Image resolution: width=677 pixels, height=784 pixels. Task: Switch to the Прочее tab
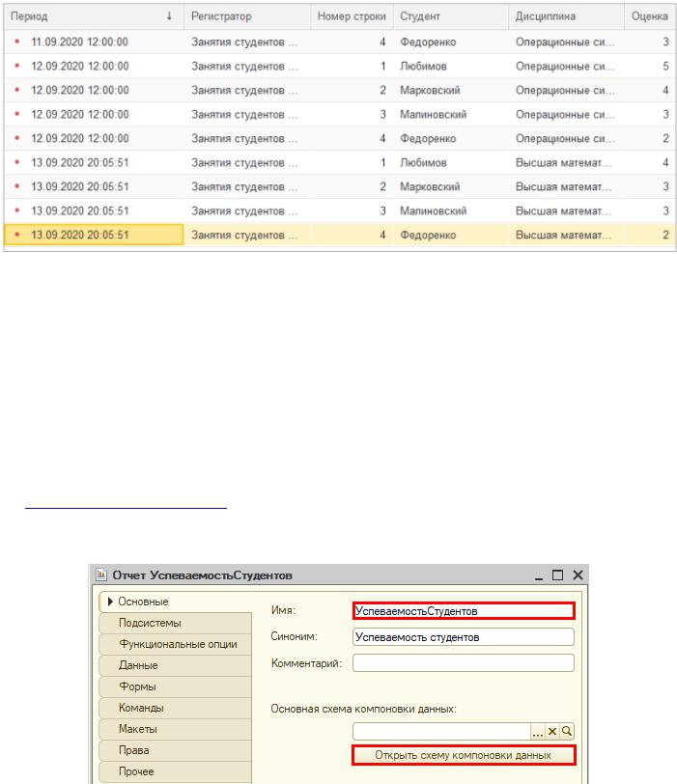click(175, 771)
